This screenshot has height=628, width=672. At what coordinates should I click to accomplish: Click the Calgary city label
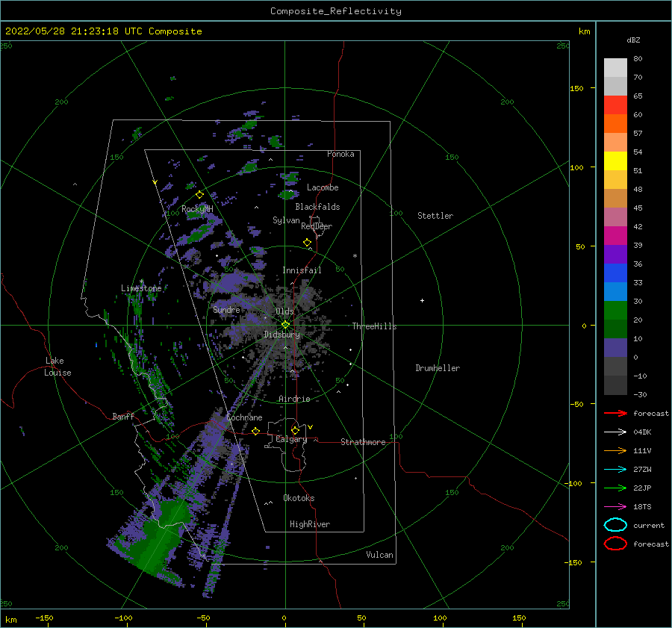tap(291, 439)
